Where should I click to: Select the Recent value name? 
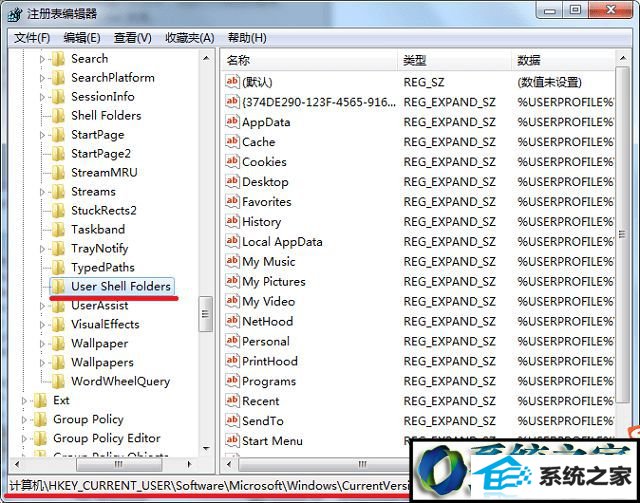(261, 401)
